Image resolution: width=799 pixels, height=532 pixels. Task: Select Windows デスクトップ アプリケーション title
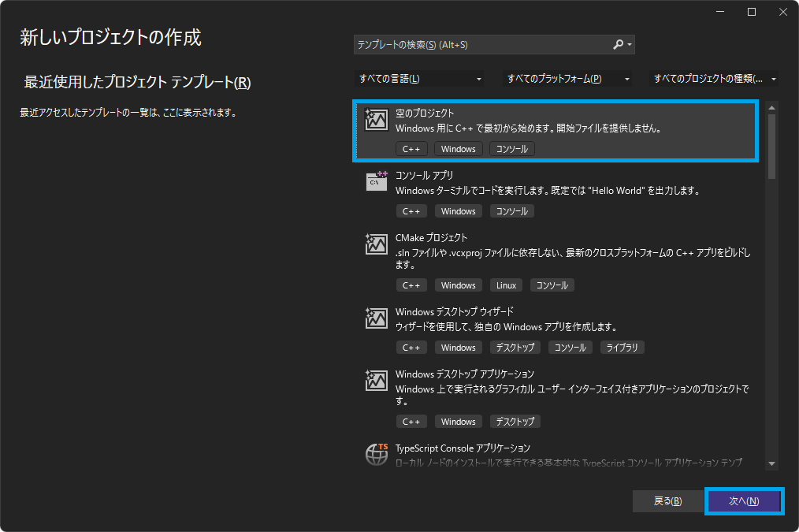point(465,374)
